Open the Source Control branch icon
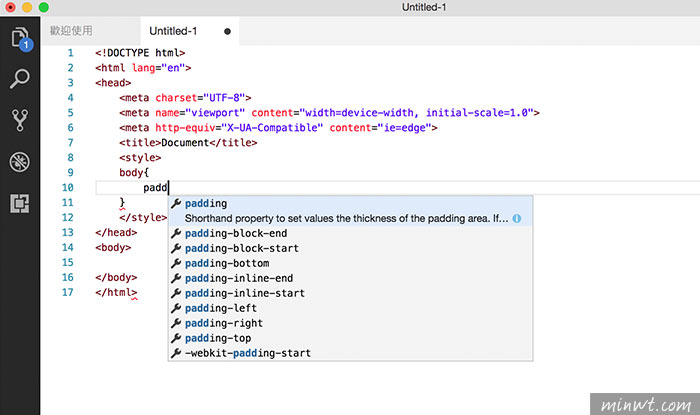700x415 pixels. pos(20,120)
